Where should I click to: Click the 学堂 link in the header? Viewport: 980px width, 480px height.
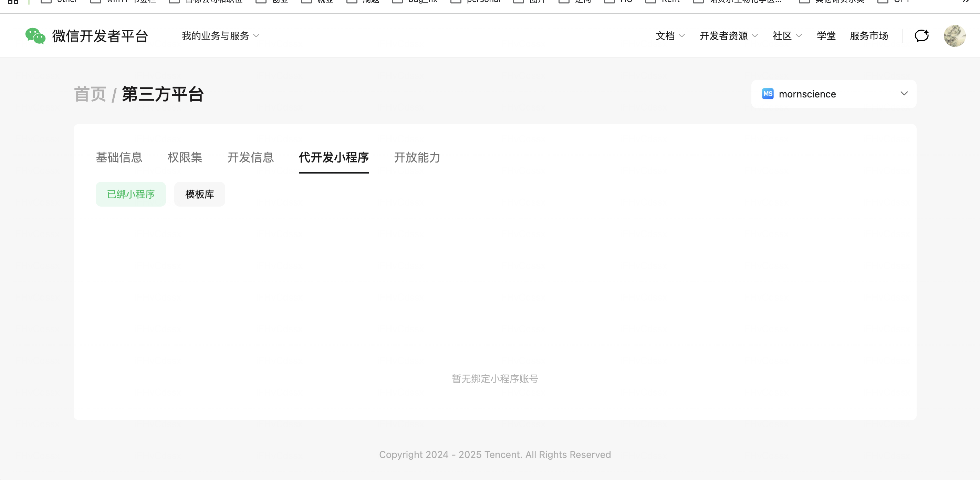tap(826, 36)
